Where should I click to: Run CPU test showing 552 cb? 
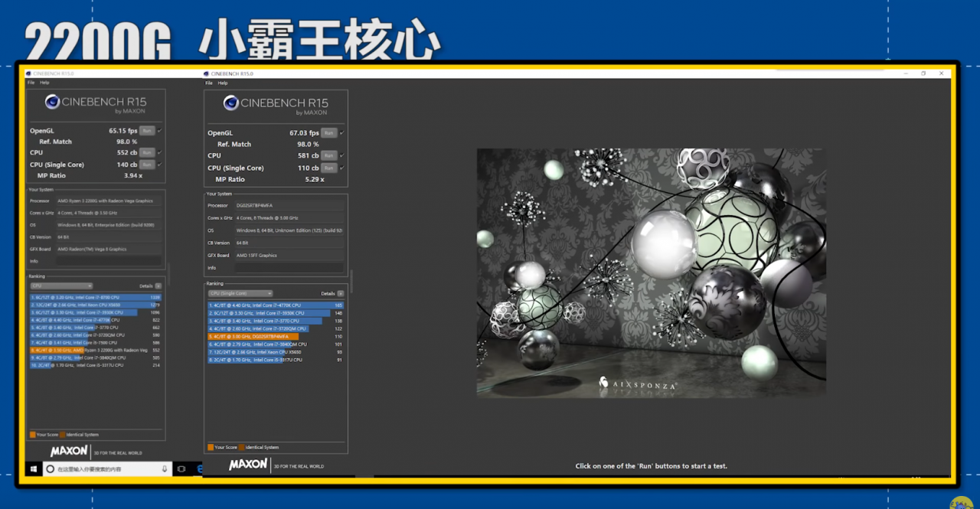tap(147, 153)
